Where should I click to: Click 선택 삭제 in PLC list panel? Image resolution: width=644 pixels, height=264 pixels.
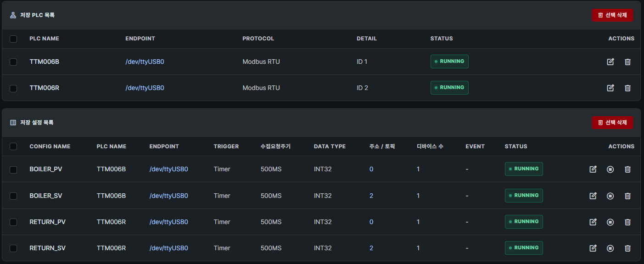612,15
